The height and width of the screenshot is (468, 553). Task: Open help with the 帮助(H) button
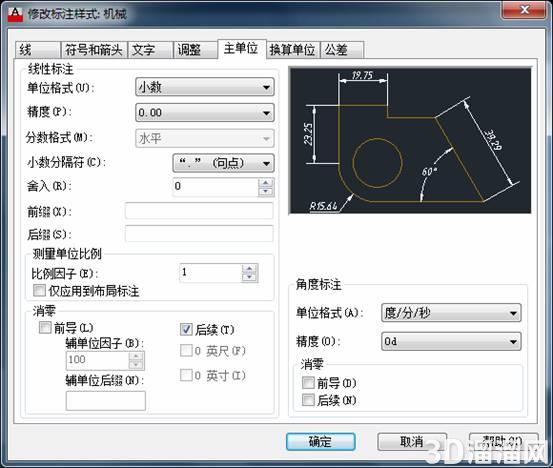coord(504,442)
